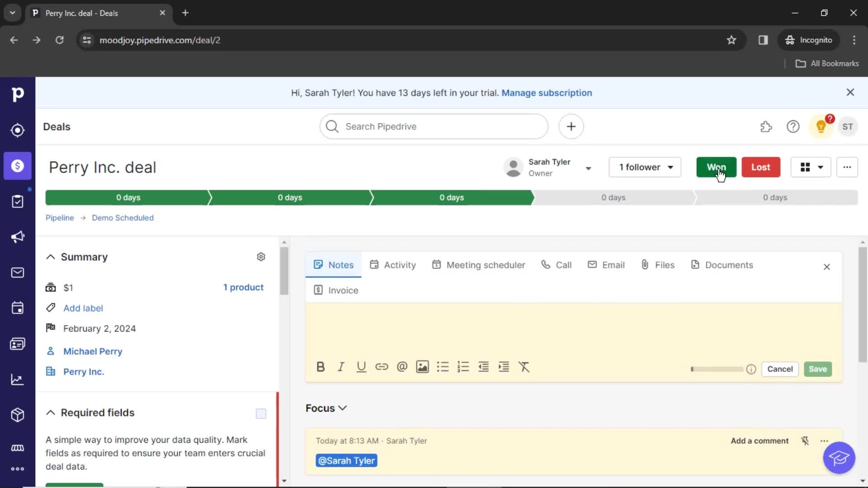Viewport: 868px width, 488px height.
Task: Apply italic formatting in note editor
Action: pyautogui.click(x=341, y=367)
